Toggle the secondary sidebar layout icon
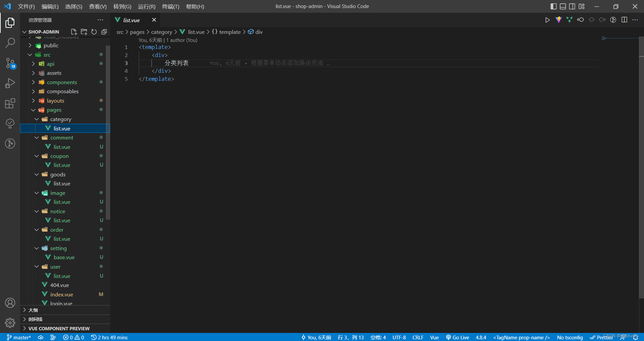The image size is (644, 341). [x=572, y=6]
